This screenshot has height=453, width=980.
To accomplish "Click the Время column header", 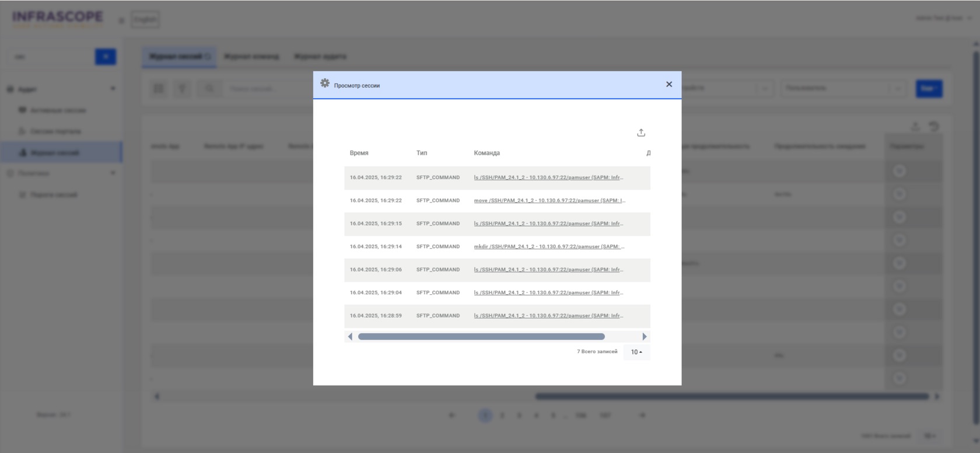I will click(359, 153).
